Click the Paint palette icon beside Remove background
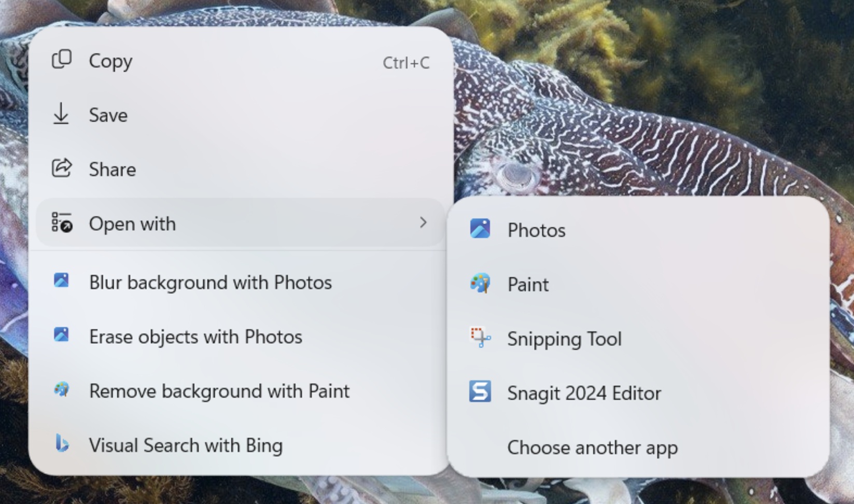The height and width of the screenshot is (504, 854). [62, 389]
